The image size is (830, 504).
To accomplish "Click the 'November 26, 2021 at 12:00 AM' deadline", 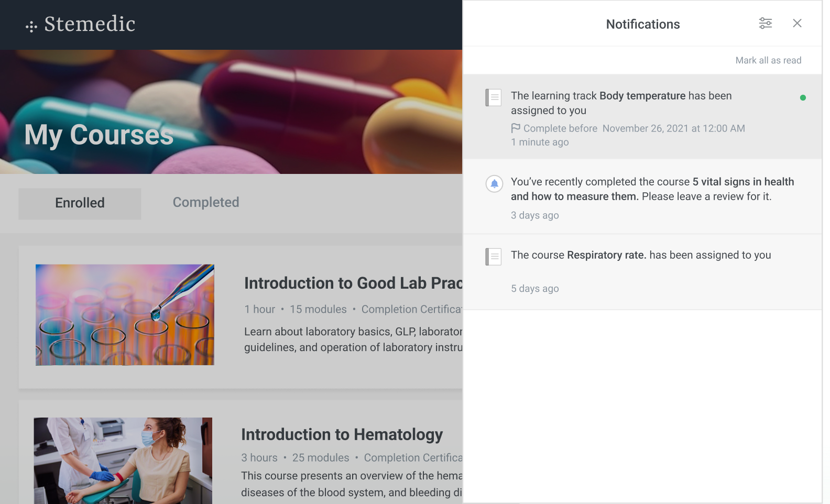I will click(x=673, y=128).
